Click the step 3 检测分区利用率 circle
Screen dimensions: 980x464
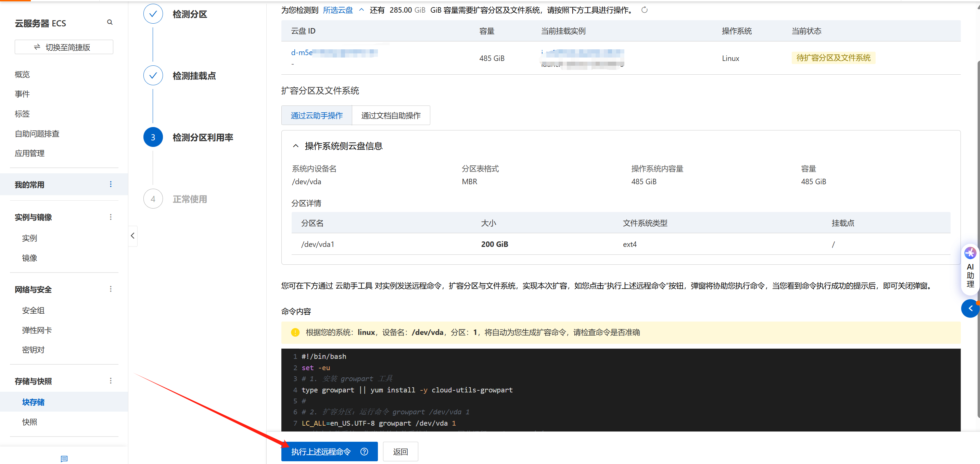pyautogui.click(x=153, y=137)
